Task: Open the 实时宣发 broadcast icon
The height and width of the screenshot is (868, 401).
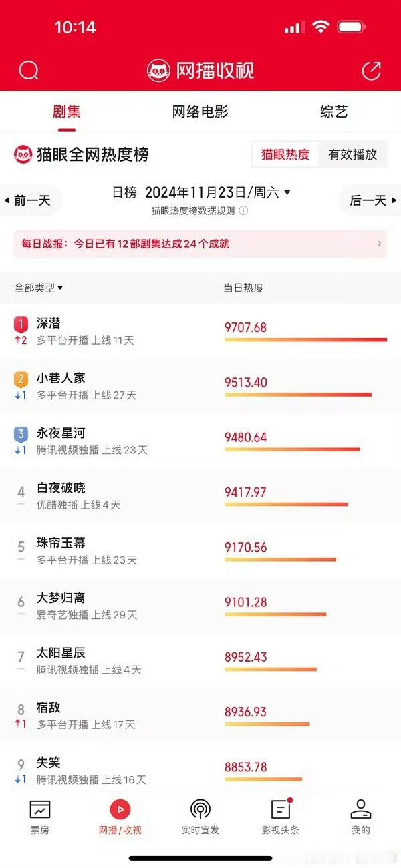Action: (x=200, y=809)
